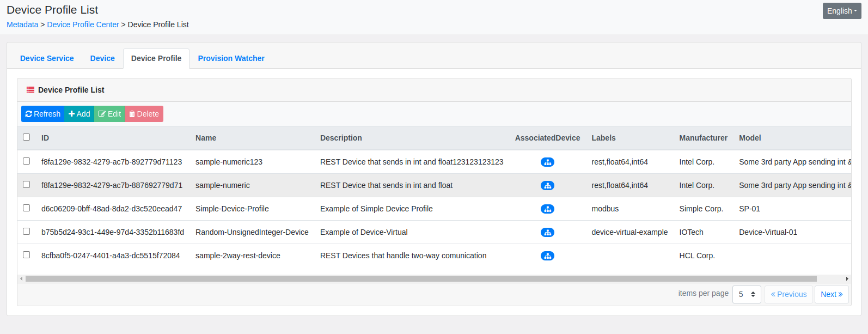Go to the Next page of profiles
This screenshot has width=868, height=334.
click(832, 294)
